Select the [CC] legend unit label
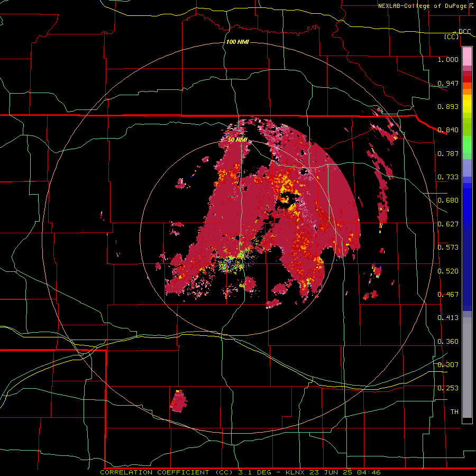Screen dimensions: 476x476 coord(452,36)
